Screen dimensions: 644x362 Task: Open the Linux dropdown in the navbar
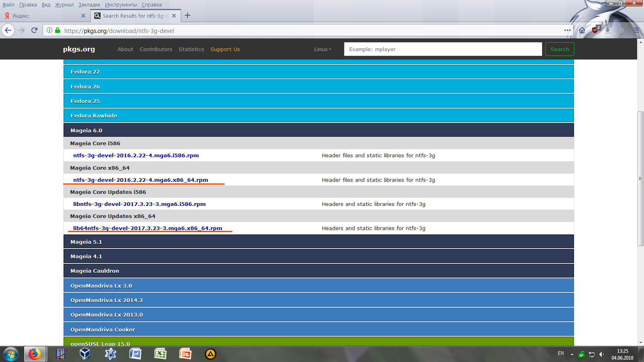pos(322,49)
